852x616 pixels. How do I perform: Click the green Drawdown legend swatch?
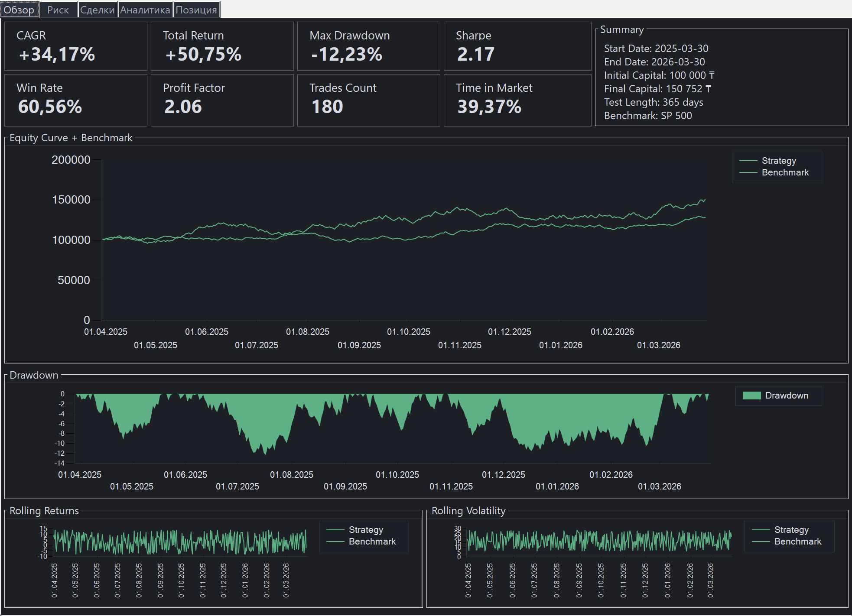[x=751, y=396]
